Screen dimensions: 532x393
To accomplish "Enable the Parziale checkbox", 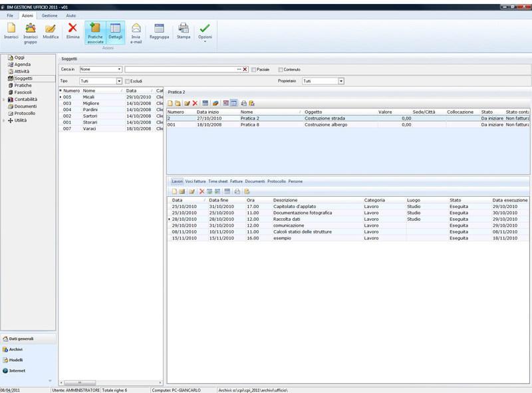I will click(254, 69).
